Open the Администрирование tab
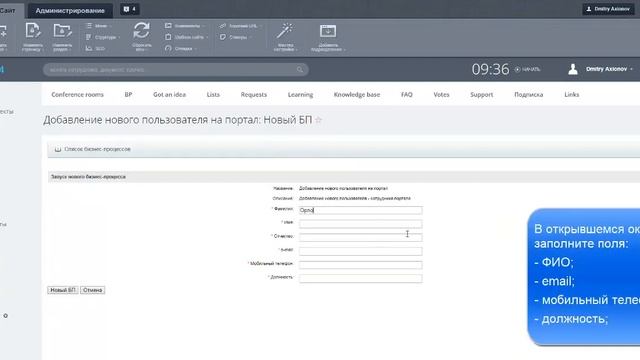 click(70, 11)
